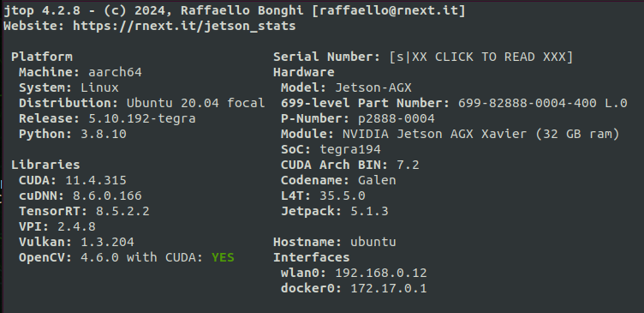Select the Release 5.10.192-tegra kernel text
This screenshot has height=313, width=644.
pos(141,118)
